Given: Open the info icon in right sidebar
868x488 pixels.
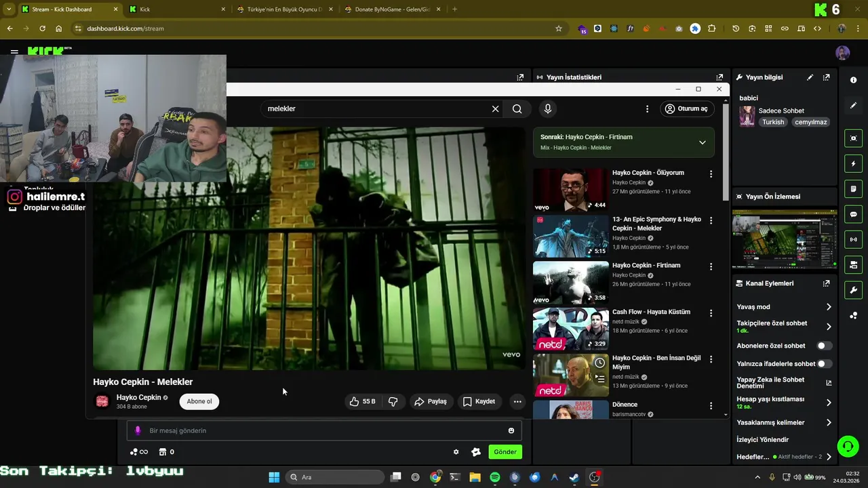Looking at the screenshot, I should [x=853, y=80].
